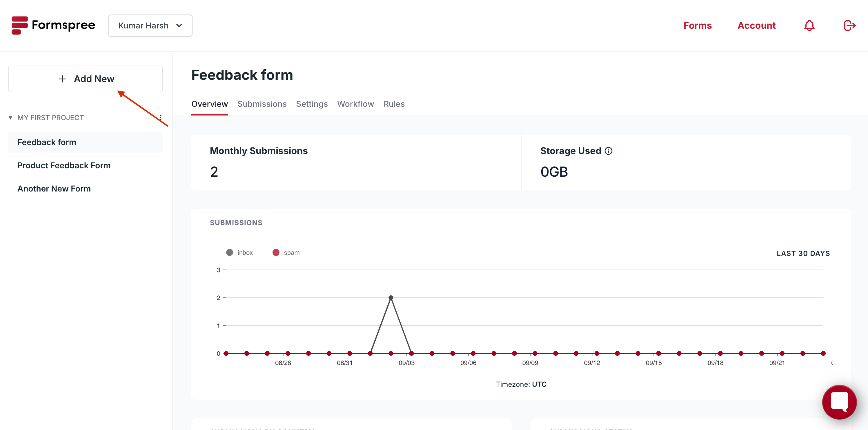Click the Formspree logo icon
868x430 pixels.
(19, 25)
